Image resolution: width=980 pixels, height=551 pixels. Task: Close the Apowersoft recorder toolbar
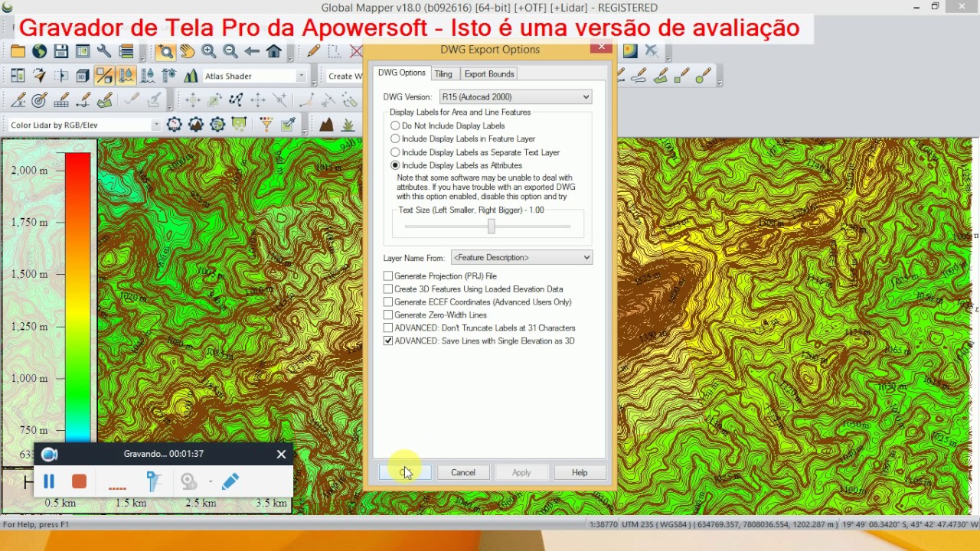281,454
